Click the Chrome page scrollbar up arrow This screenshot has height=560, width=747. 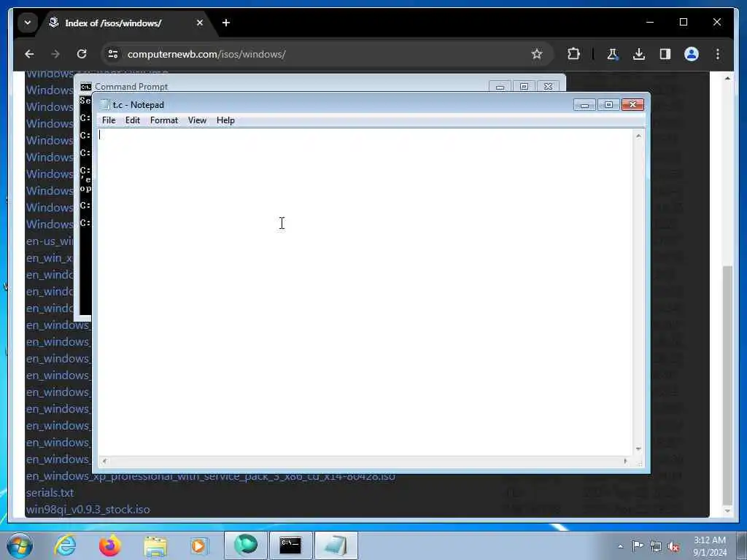click(x=727, y=78)
